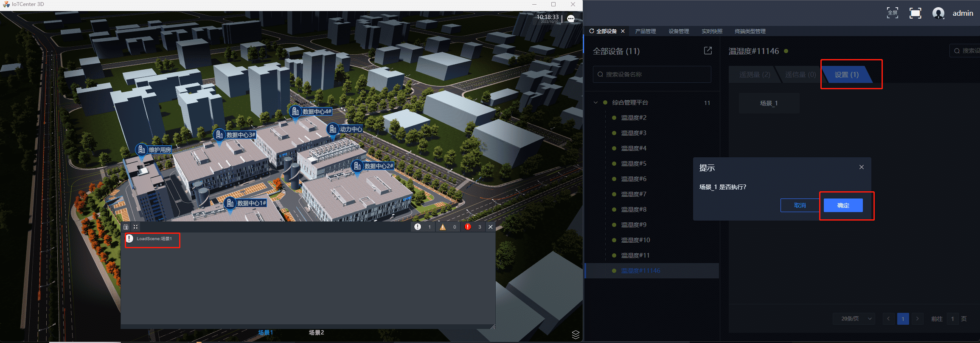Click the 动力中心 building marker icon
The width and height of the screenshot is (980, 343).
point(332,129)
